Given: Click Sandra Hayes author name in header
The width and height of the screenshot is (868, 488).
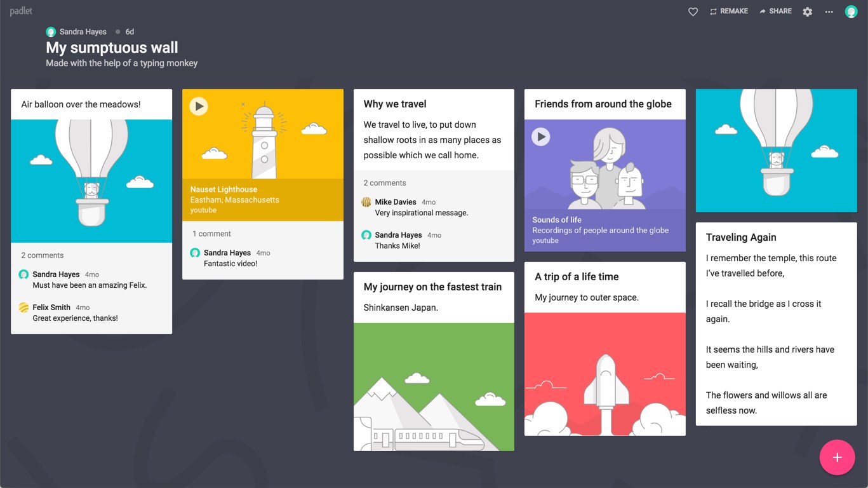Looking at the screenshot, I should click(x=84, y=32).
